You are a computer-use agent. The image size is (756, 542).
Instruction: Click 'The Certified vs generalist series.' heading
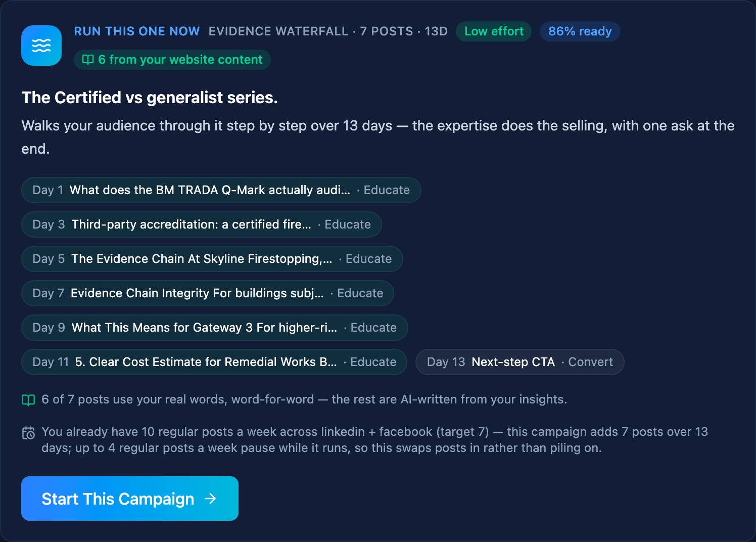point(150,98)
